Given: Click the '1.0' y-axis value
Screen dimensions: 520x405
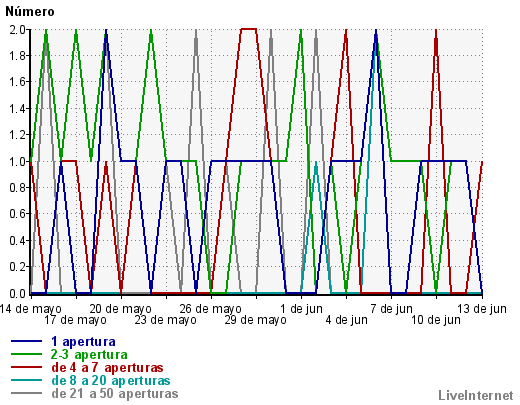Looking at the screenshot, I should pos(17,162).
